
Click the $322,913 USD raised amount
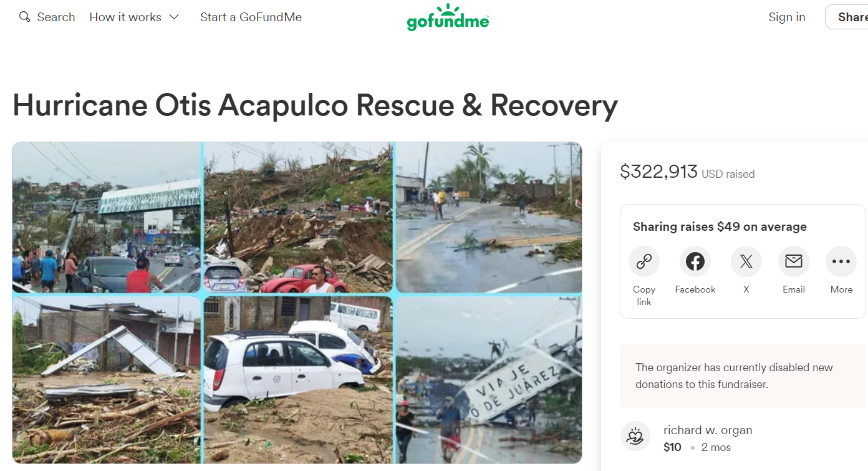687,172
